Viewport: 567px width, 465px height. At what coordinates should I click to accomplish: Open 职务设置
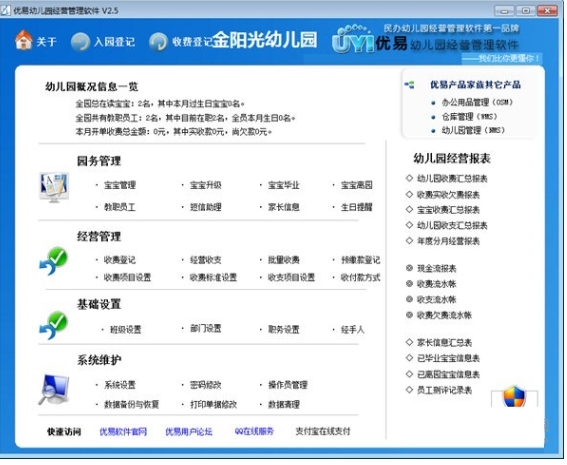[x=284, y=330]
